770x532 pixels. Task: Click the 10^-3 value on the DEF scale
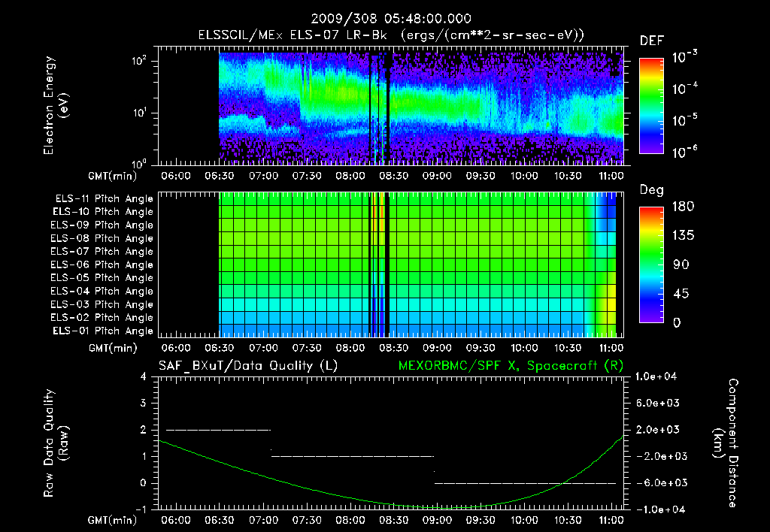(x=684, y=56)
